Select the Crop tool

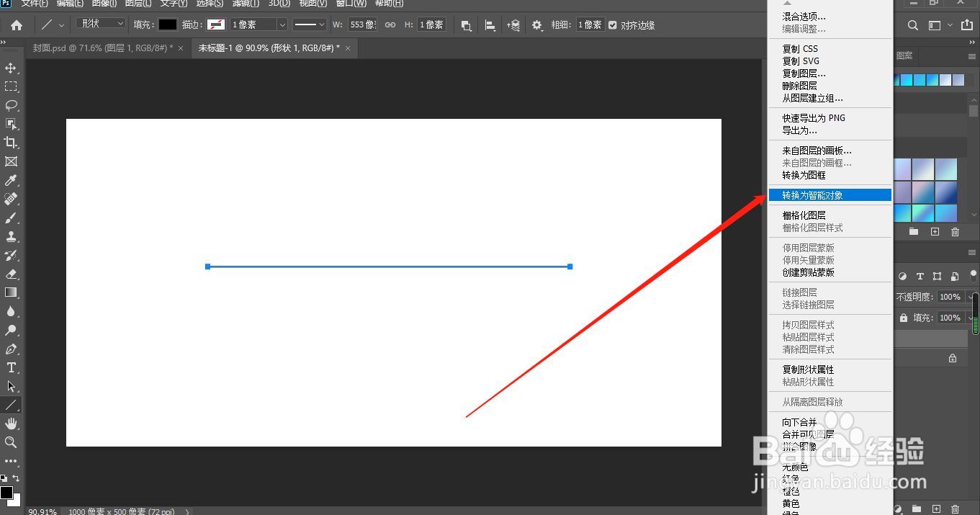[11, 143]
